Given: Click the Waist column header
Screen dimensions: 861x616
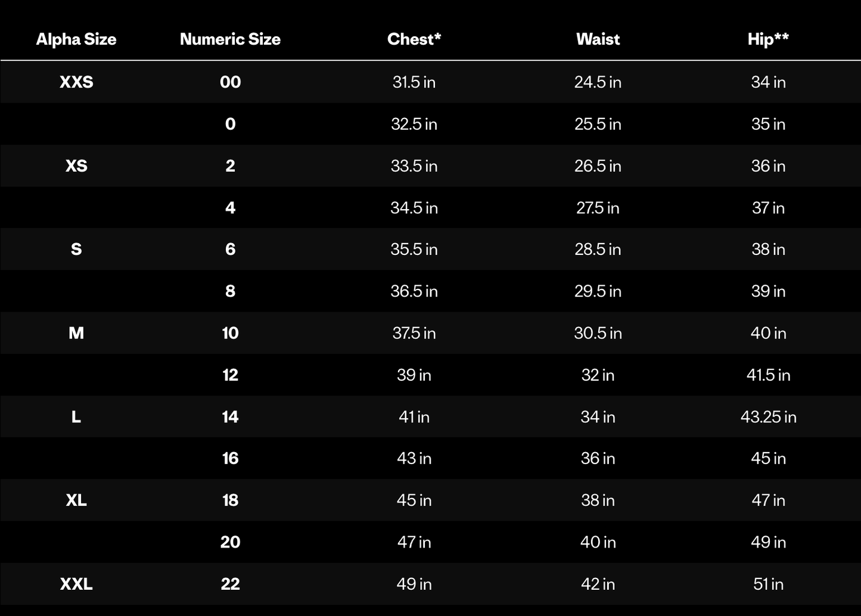Looking at the screenshot, I should pos(598,39).
